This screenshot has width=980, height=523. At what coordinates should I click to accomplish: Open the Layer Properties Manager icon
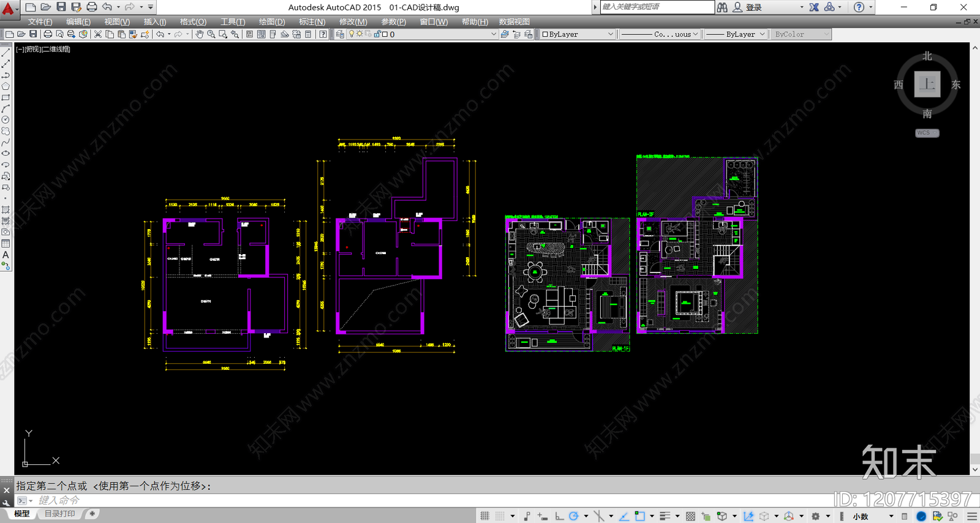[x=340, y=34]
